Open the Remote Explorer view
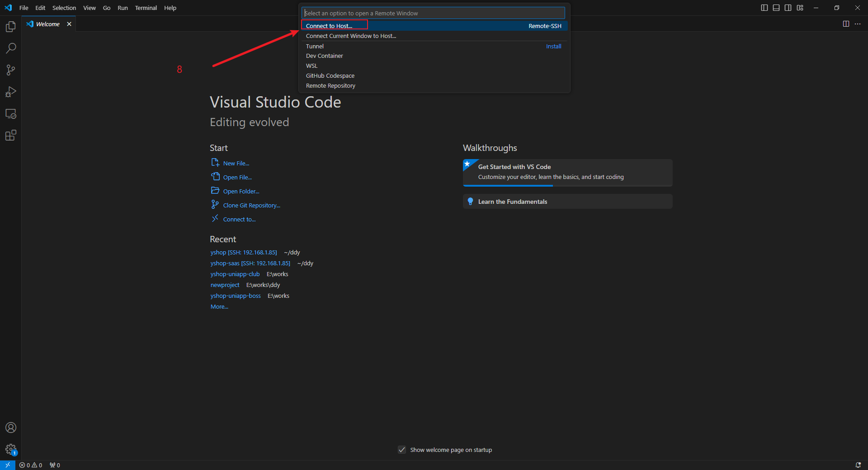Screen dimensions: 868x470 click(11, 113)
